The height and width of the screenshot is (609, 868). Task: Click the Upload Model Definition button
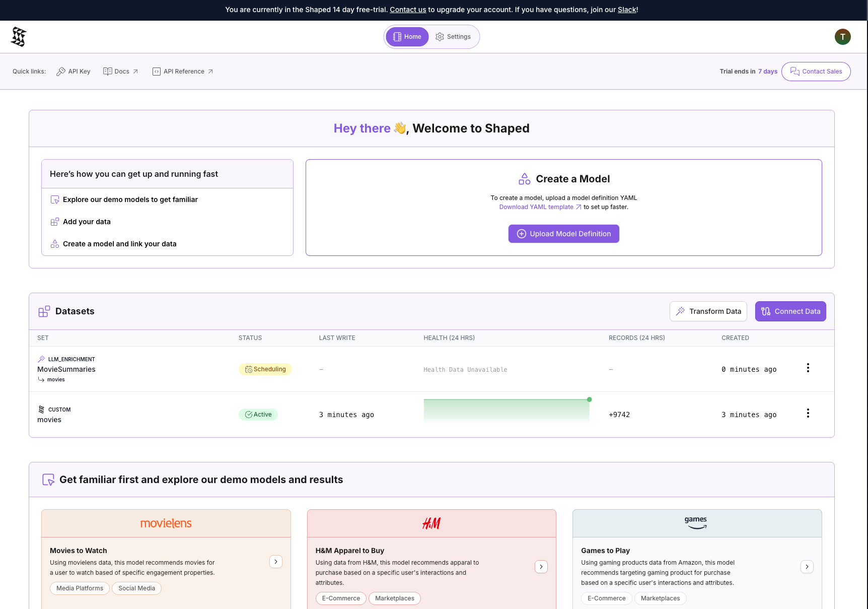point(563,234)
